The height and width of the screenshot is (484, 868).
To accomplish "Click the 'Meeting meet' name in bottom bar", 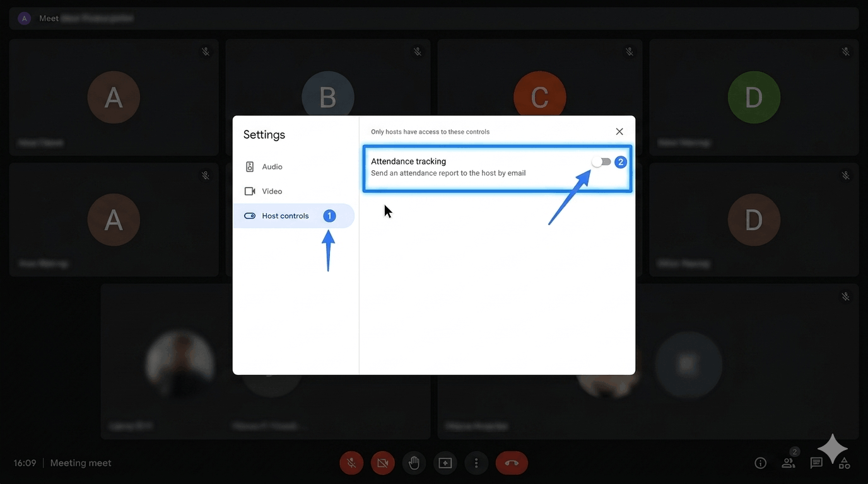I will tap(81, 463).
